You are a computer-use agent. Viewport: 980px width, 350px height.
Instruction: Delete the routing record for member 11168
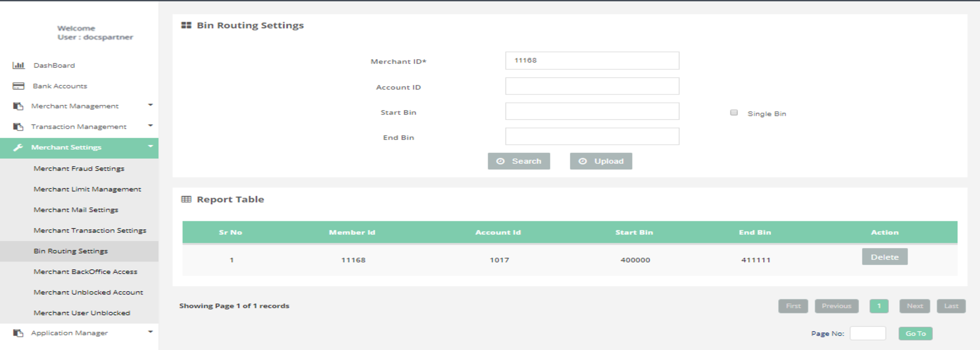coord(884,257)
